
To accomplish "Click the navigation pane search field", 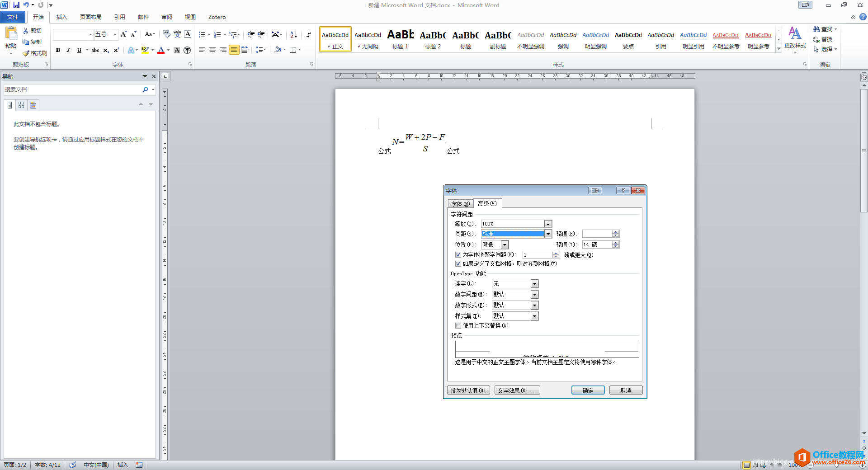I will [x=72, y=89].
